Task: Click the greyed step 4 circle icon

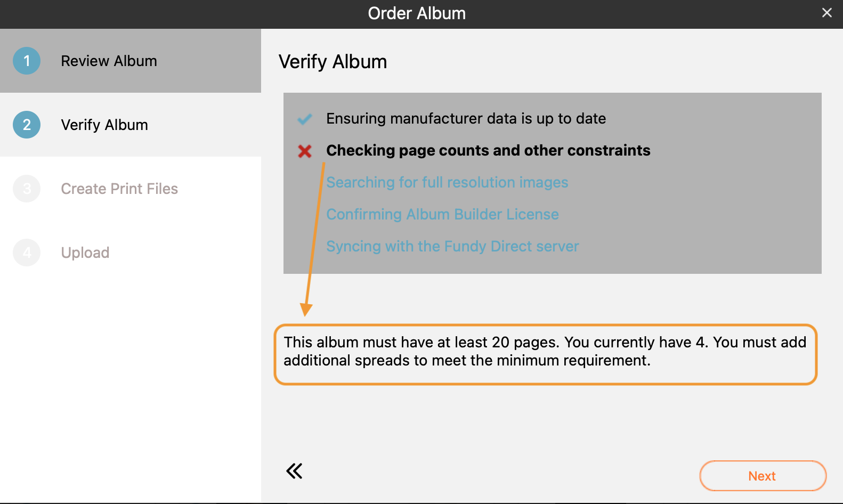Action: click(27, 253)
